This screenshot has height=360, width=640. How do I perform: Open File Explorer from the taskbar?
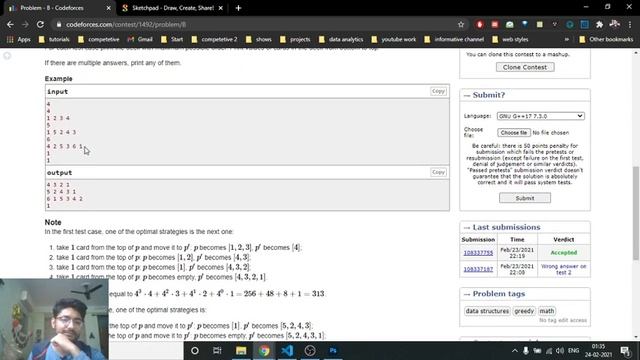241,351
